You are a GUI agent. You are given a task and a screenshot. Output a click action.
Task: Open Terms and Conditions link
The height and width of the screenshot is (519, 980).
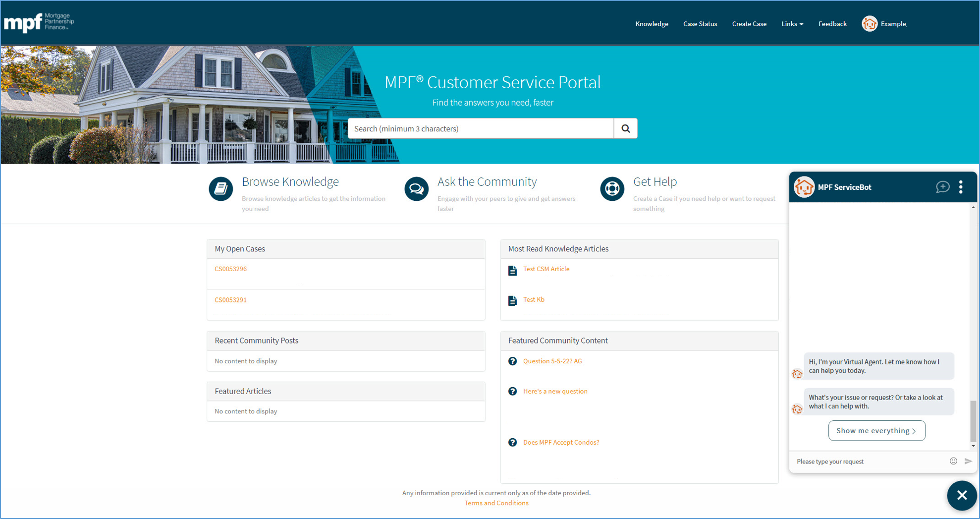[496, 503]
